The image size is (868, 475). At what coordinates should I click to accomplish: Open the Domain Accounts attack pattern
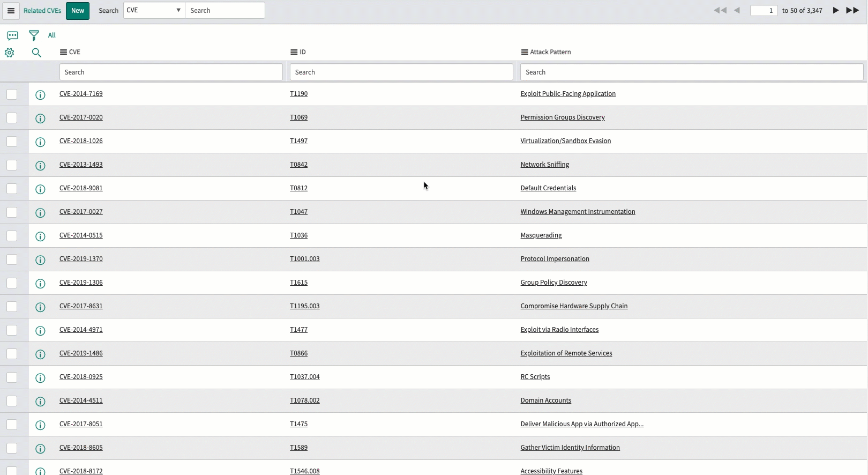(x=546, y=400)
